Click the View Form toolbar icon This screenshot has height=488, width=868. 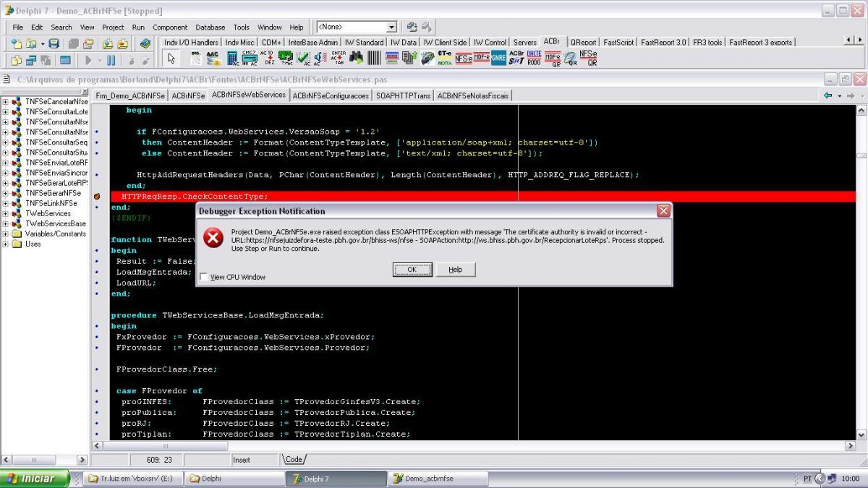[31, 60]
